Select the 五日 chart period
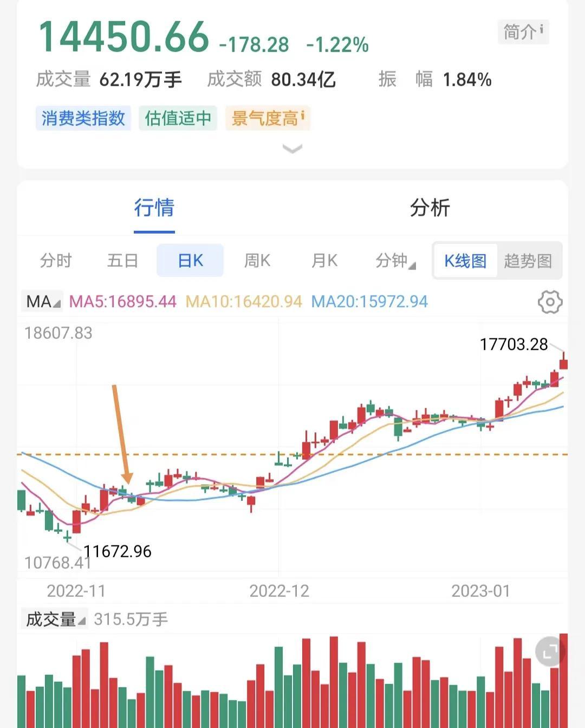 pos(123,261)
